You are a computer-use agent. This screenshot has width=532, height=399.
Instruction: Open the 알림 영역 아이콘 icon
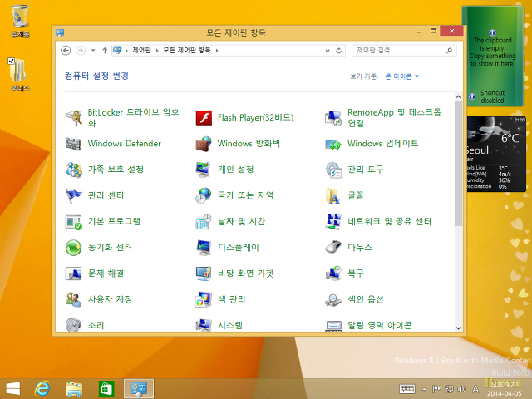[x=333, y=326]
